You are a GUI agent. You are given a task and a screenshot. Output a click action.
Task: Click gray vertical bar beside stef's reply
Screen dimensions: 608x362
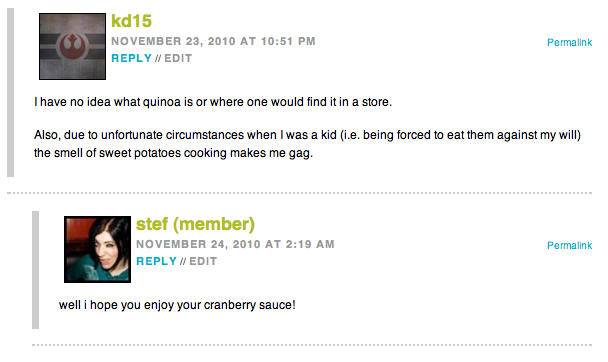pos(35,270)
